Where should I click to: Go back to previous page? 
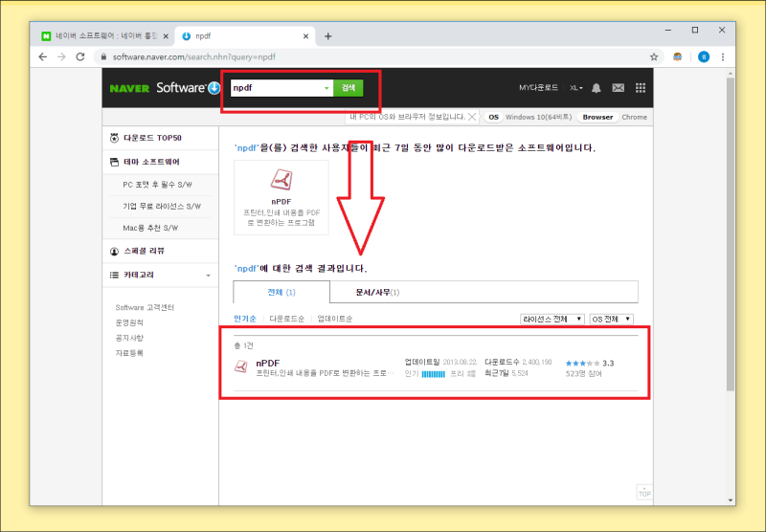click(x=43, y=57)
